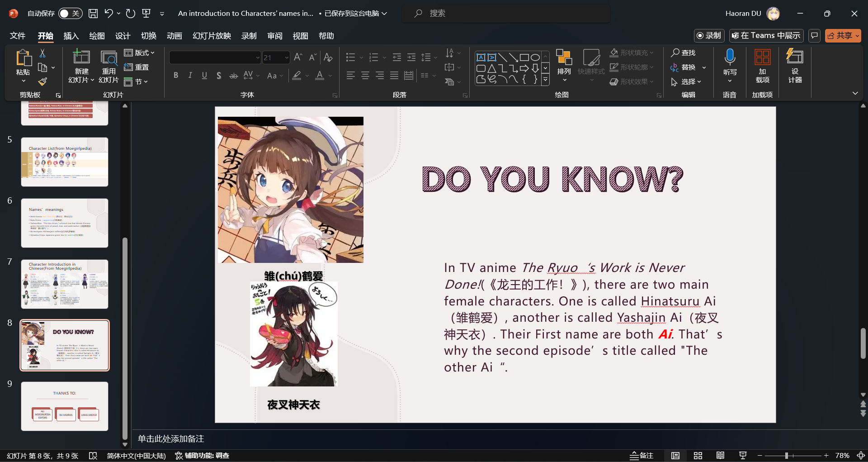This screenshot has width=868, height=462.
Task: Click the Cut scissors icon
Action: coord(42,53)
